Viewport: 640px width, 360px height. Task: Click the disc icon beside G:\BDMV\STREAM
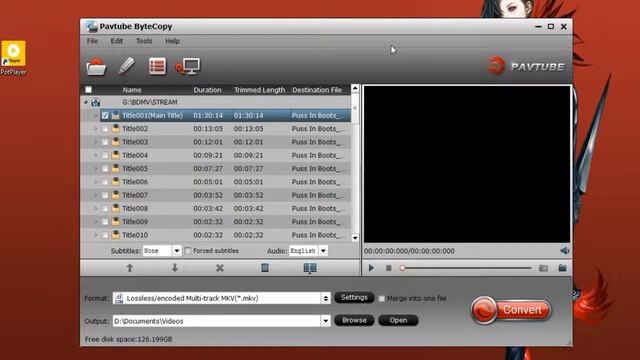click(x=96, y=102)
